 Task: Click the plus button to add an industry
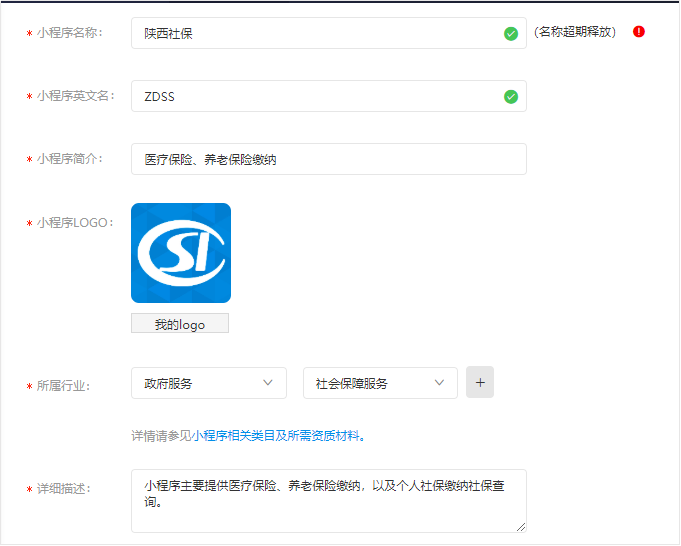[x=480, y=382]
